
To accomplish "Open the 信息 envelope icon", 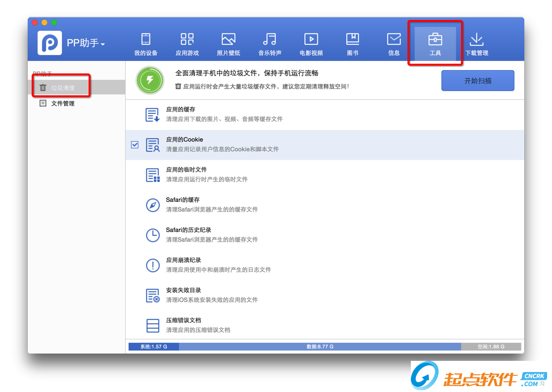I will coord(394,39).
